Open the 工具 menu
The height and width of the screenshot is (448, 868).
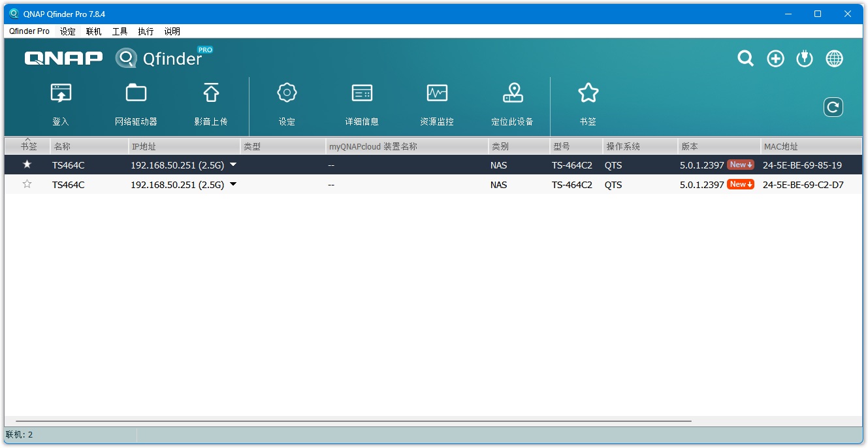pyautogui.click(x=120, y=31)
